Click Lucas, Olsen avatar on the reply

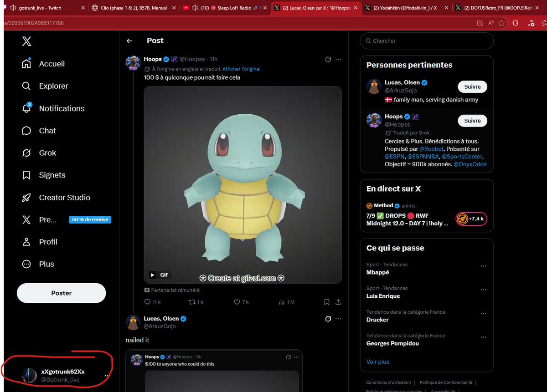coord(133,322)
